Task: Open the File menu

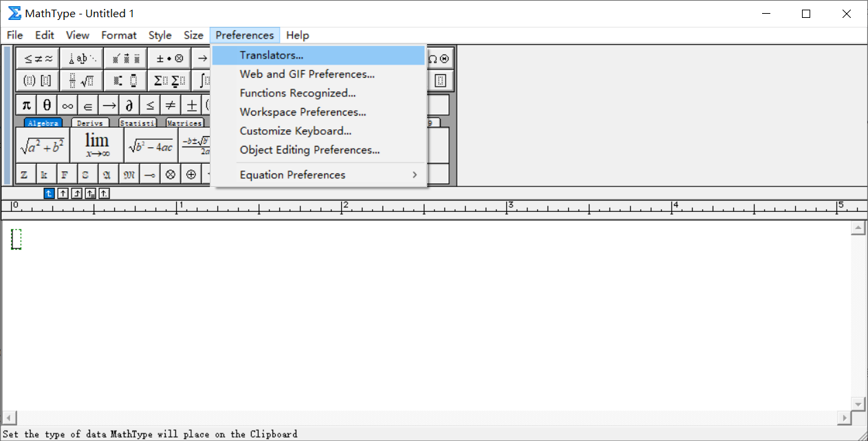Action: tap(15, 35)
